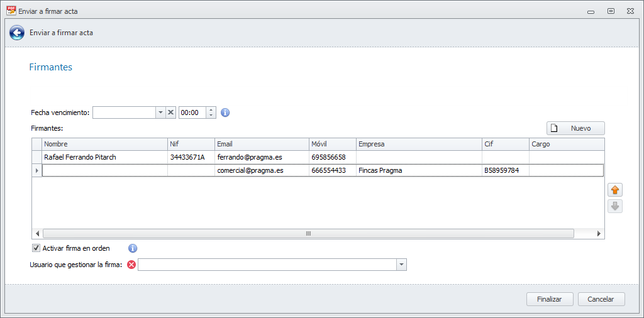Add a signer with the Nuevo button
Viewport: 644px width, 318px height.
pos(575,128)
